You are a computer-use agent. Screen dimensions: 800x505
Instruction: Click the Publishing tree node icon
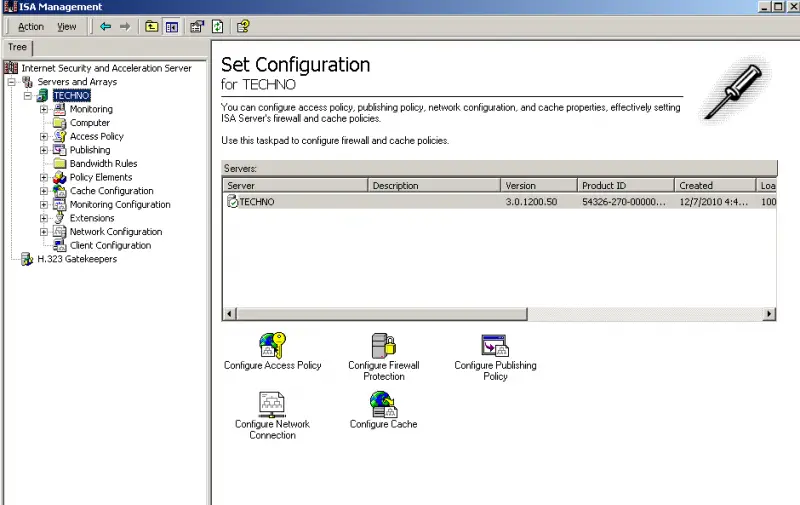[x=60, y=150]
